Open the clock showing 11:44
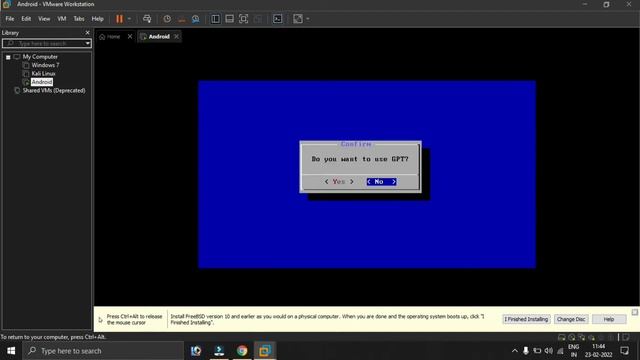The image size is (640, 360). point(598,351)
